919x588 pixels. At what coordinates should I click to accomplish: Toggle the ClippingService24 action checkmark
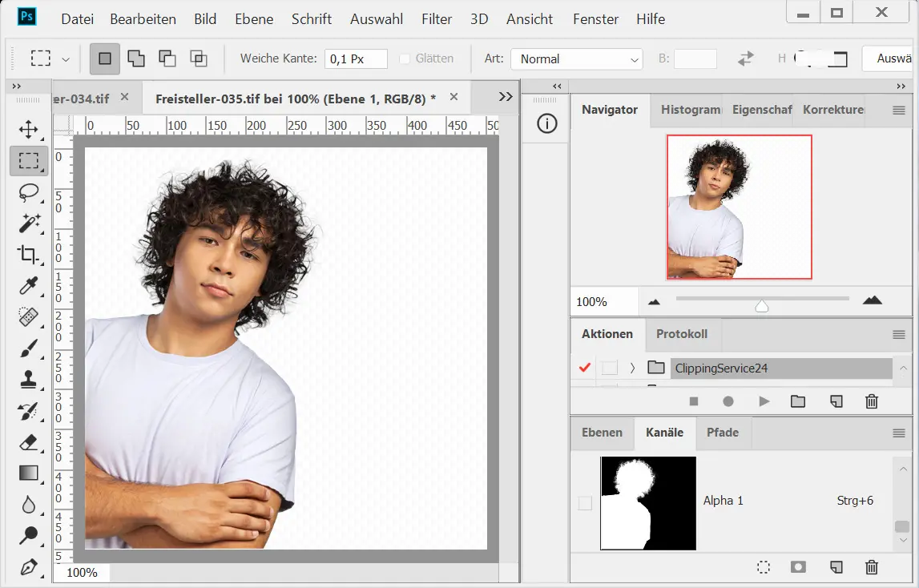pos(585,368)
